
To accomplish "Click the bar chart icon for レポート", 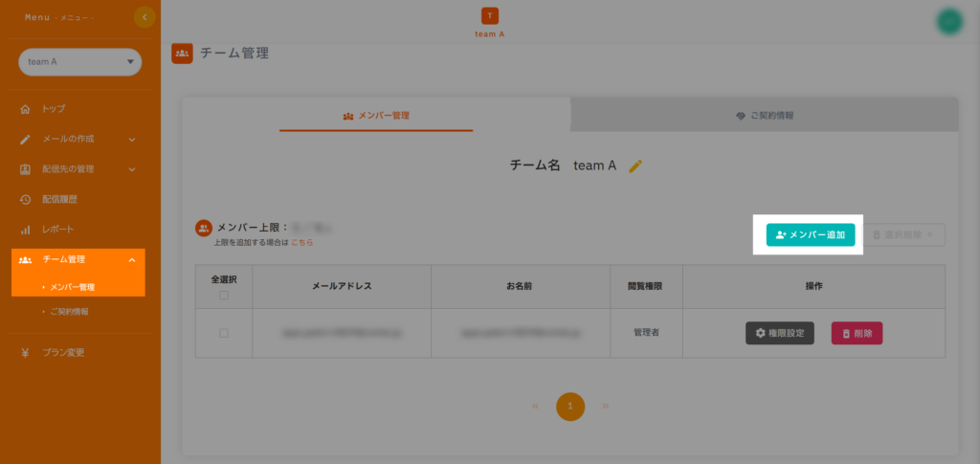I will 26,230.
